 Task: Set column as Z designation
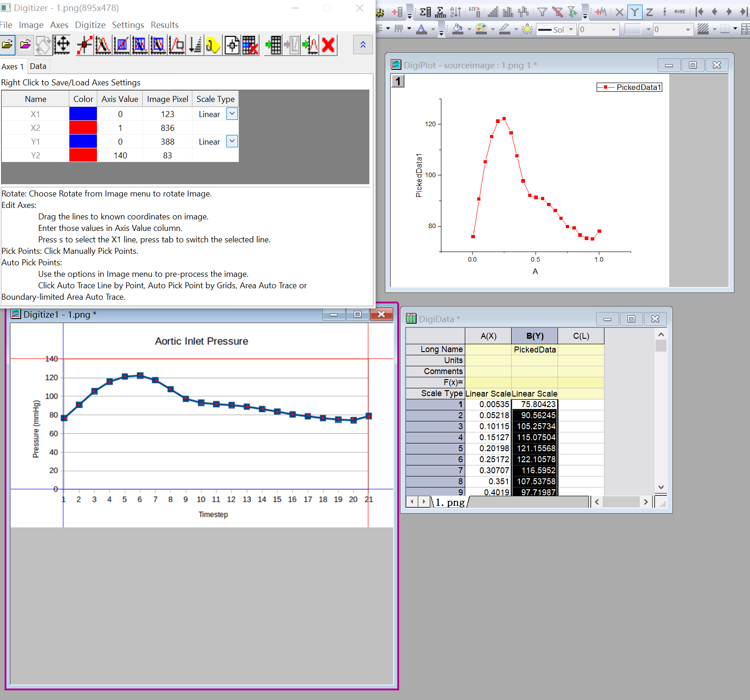click(x=649, y=12)
